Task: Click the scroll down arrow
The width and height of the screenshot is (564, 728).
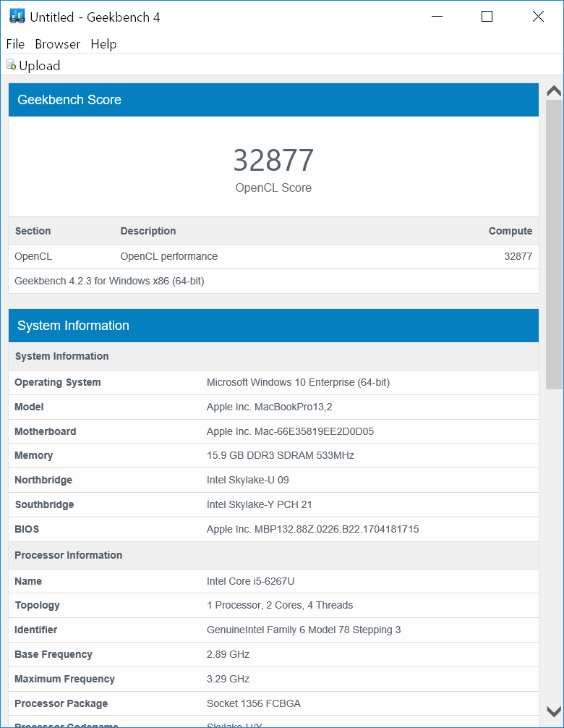Action: pos(554,711)
